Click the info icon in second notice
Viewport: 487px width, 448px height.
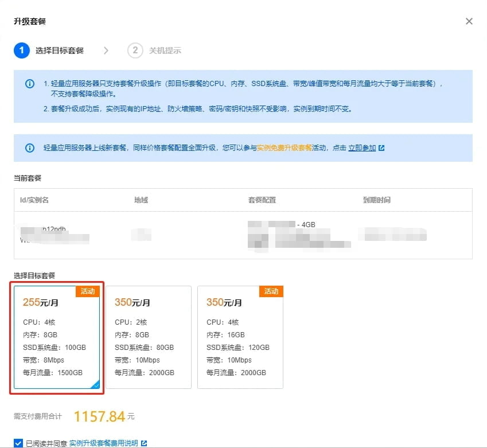(x=30, y=148)
